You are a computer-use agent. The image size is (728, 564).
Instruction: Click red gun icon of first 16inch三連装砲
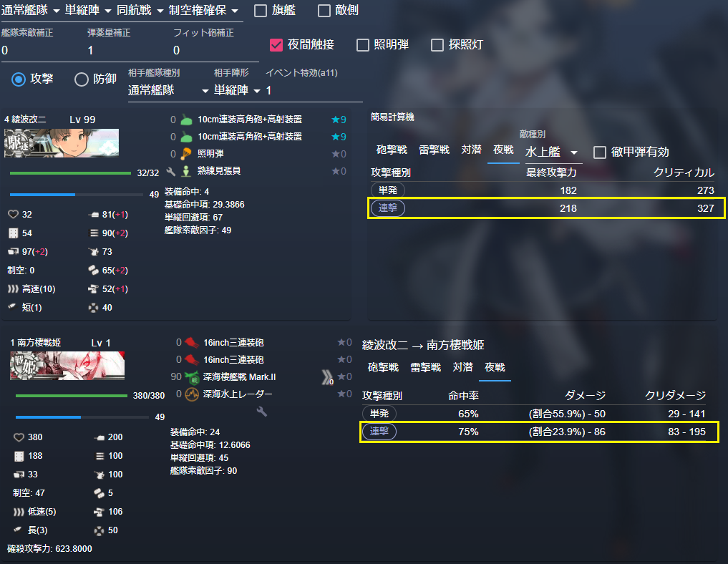click(192, 343)
